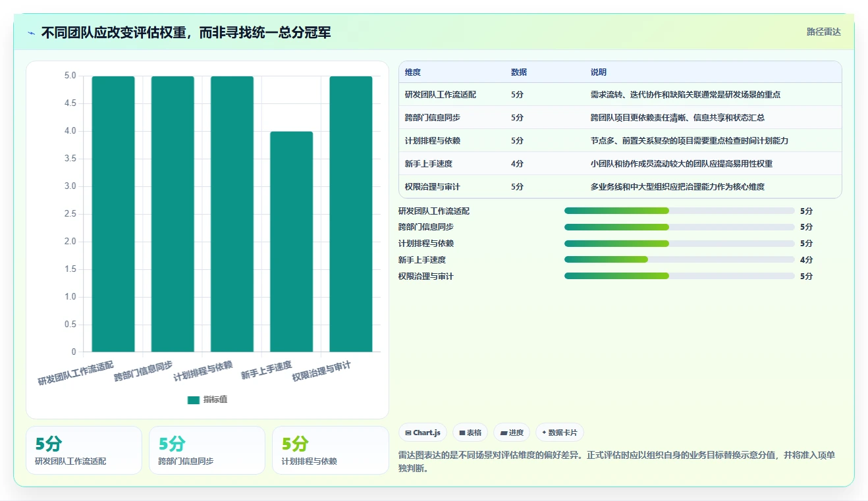Screen dimensions: 868x501
Task: Click the 权限治理与审计 progress bar
Action: point(679,276)
